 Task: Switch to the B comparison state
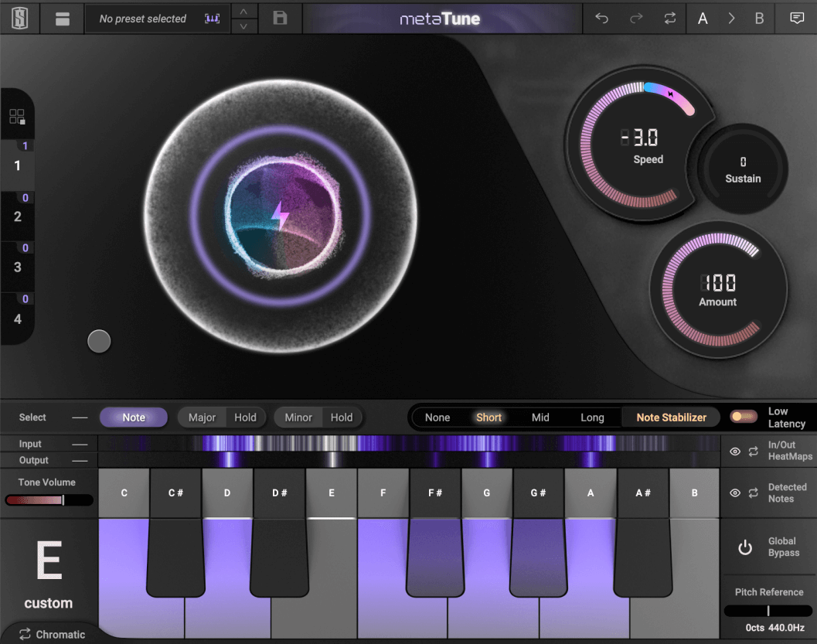click(x=758, y=18)
